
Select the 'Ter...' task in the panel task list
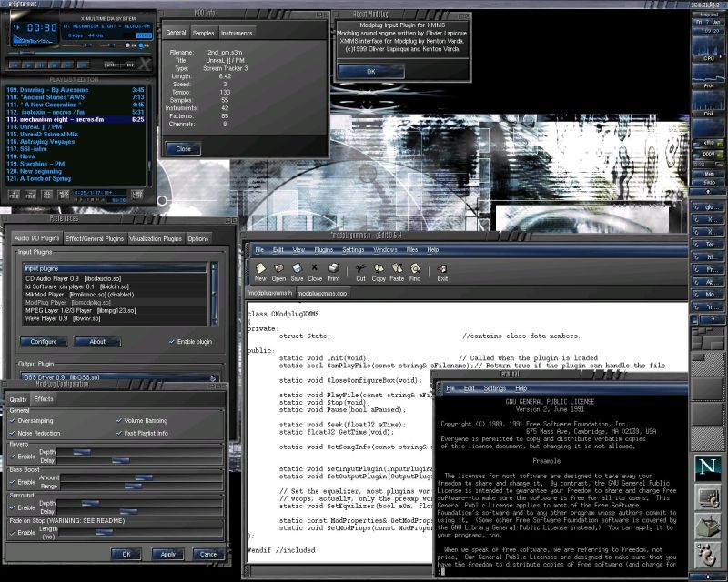[x=708, y=244]
